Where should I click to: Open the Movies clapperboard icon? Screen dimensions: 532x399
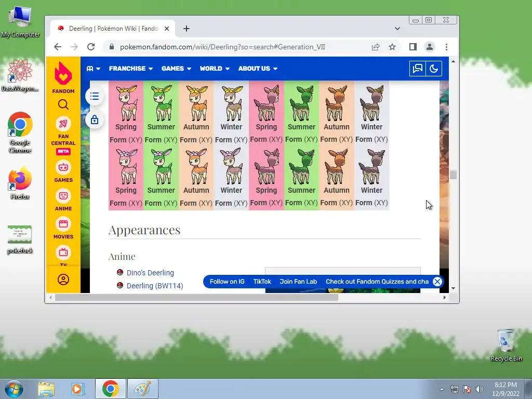63,224
